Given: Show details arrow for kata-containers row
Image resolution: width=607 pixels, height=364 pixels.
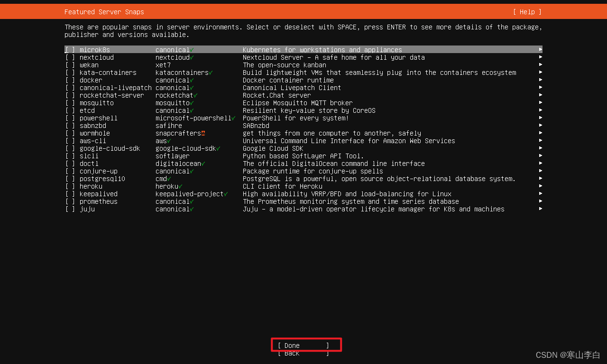Looking at the screenshot, I should point(541,73).
